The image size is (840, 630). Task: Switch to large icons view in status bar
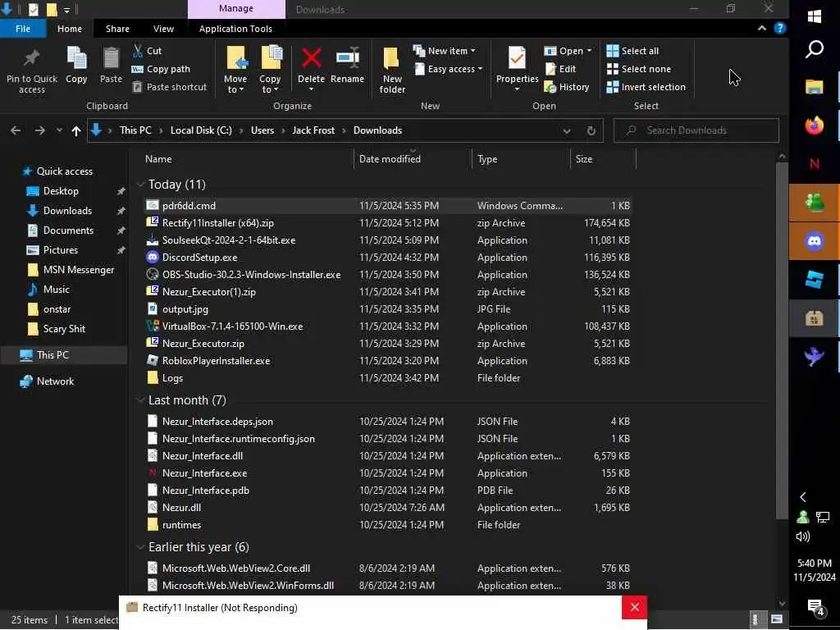776,619
